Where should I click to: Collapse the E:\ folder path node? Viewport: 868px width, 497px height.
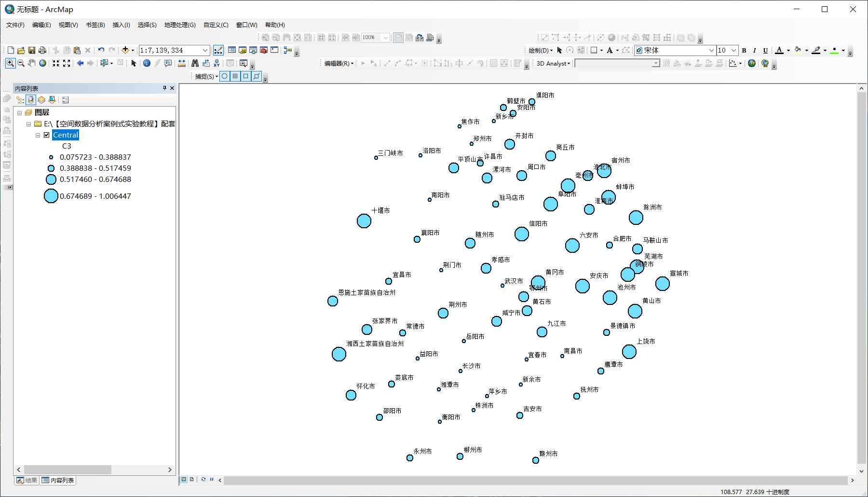click(x=29, y=124)
